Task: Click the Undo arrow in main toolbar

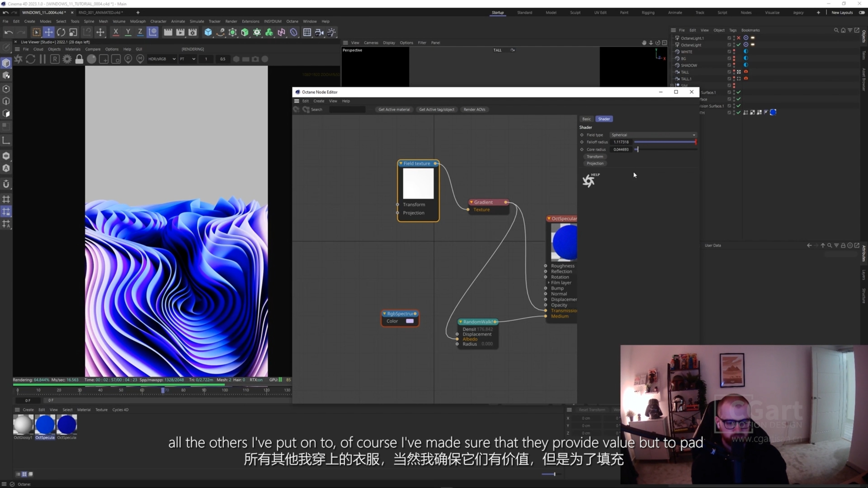Action: pyautogui.click(x=8, y=33)
